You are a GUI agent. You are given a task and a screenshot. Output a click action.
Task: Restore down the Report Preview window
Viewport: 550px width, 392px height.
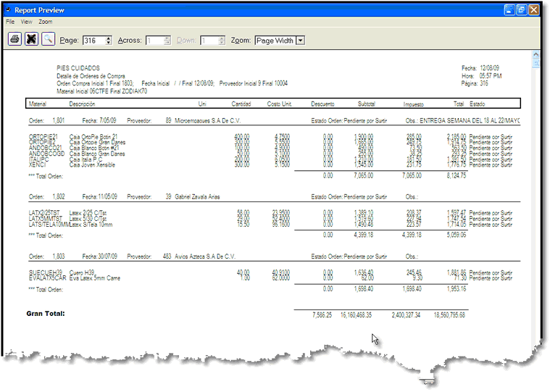tap(521, 10)
